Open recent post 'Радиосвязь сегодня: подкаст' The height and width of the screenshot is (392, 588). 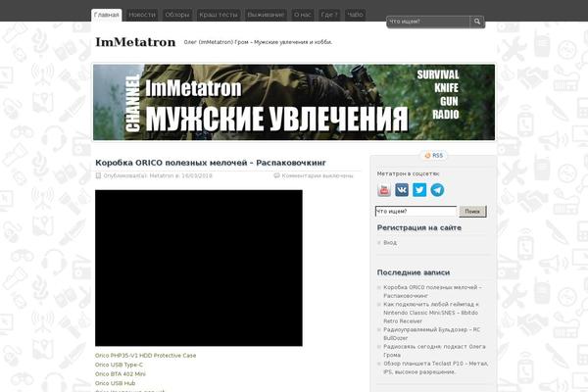(434, 351)
